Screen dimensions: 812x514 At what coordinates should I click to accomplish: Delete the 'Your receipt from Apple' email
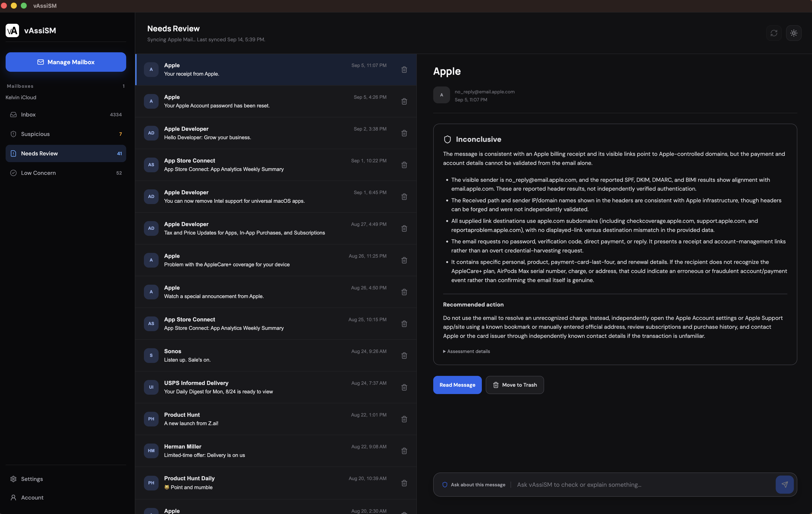tap(404, 69)
